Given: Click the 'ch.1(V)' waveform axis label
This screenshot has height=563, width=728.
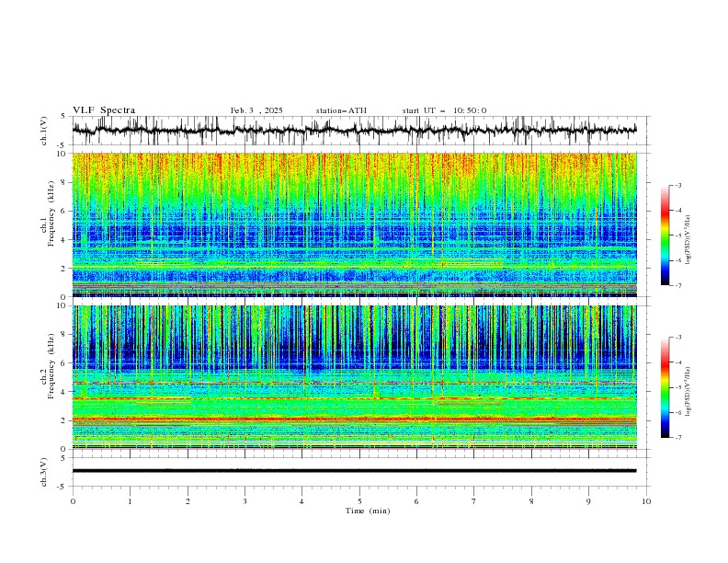Looking at the screenshot, I should [44, 131].
